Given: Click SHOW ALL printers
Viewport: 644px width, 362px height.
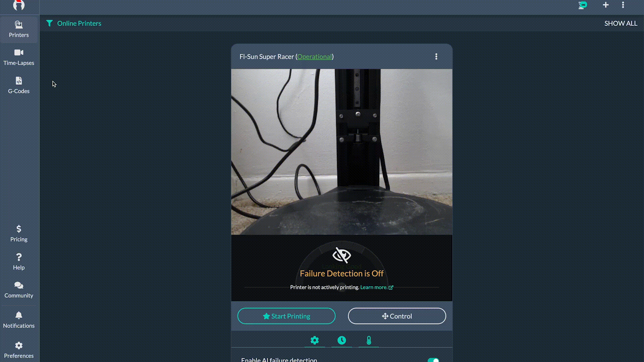Looking at the screenshot, I should [x=621, y=23].
